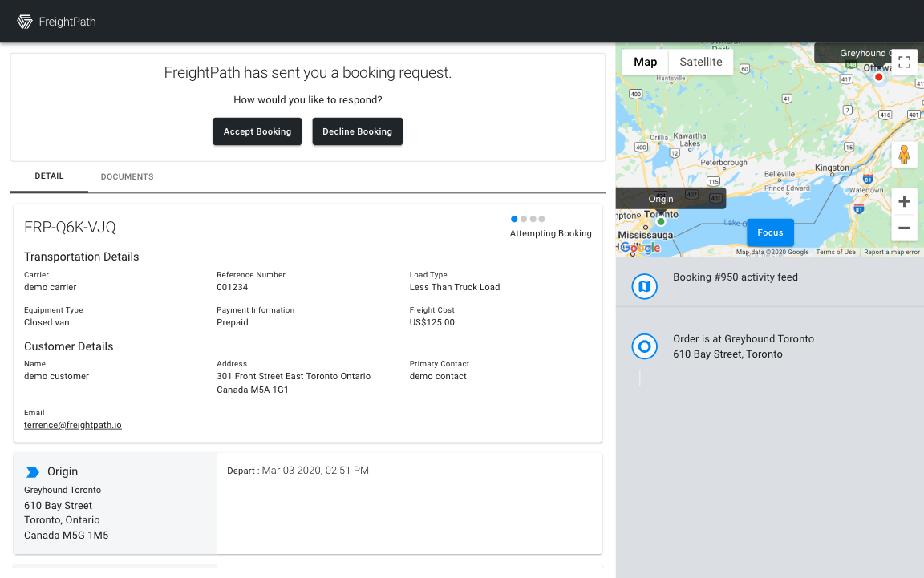Screen dimensions: 924x578
Task: Click Booking #950 activity feed title
Action: click(736, 277)
